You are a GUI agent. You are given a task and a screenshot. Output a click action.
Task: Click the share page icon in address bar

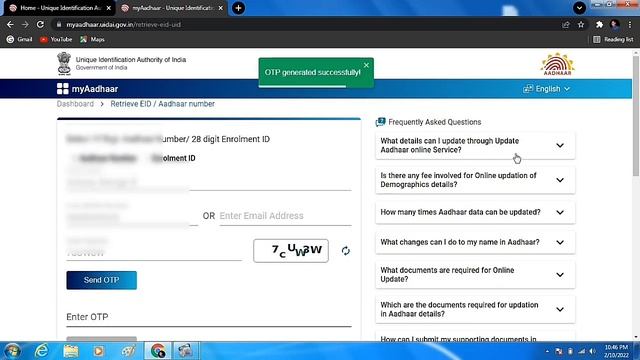pyautogui.click(x=566, y=25)
